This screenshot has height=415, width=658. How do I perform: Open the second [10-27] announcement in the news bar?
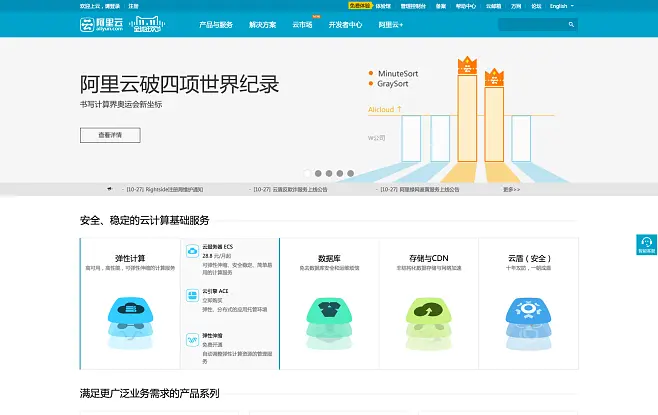coord(290,190)
